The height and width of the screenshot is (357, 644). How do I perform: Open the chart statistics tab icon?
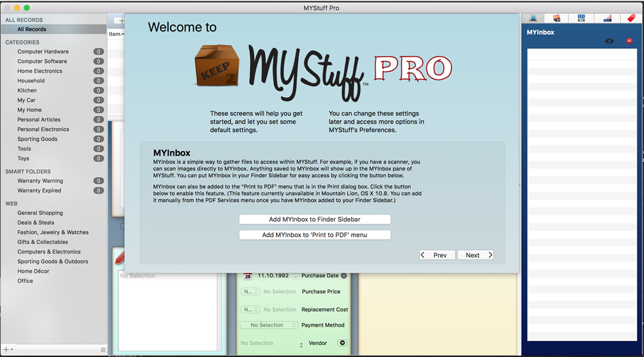[x=607, y=18]
